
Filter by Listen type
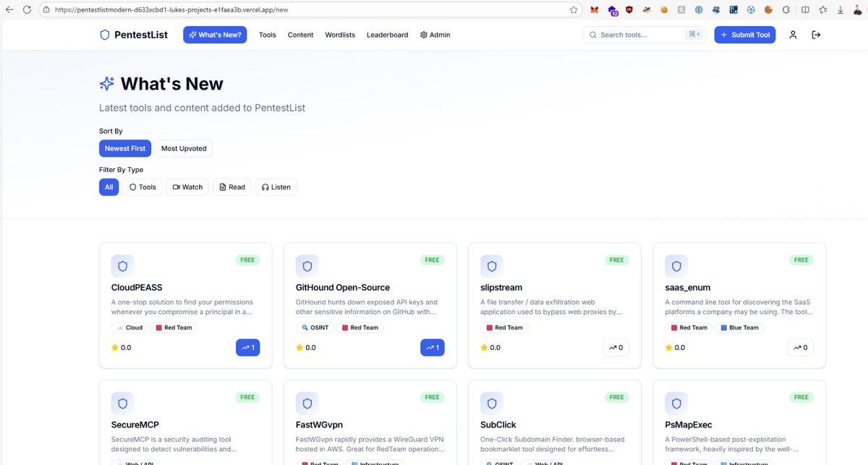(x=276, y=187)
